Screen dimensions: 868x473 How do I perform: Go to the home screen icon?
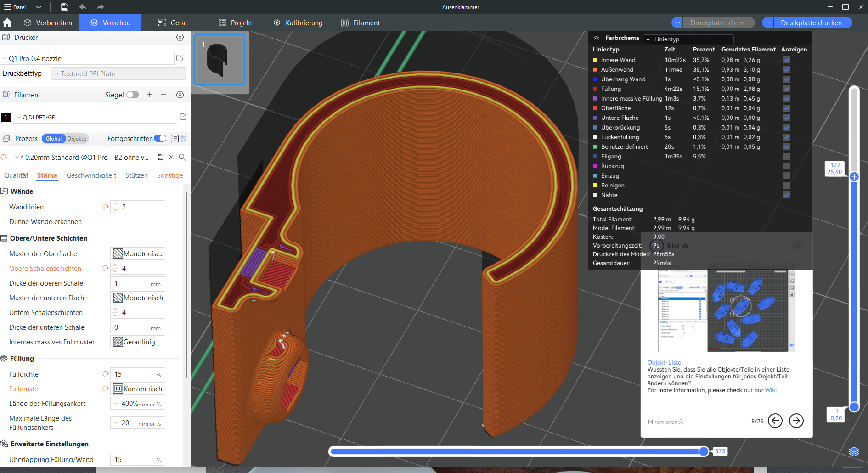pyautogui.click(x=7, y=23)
